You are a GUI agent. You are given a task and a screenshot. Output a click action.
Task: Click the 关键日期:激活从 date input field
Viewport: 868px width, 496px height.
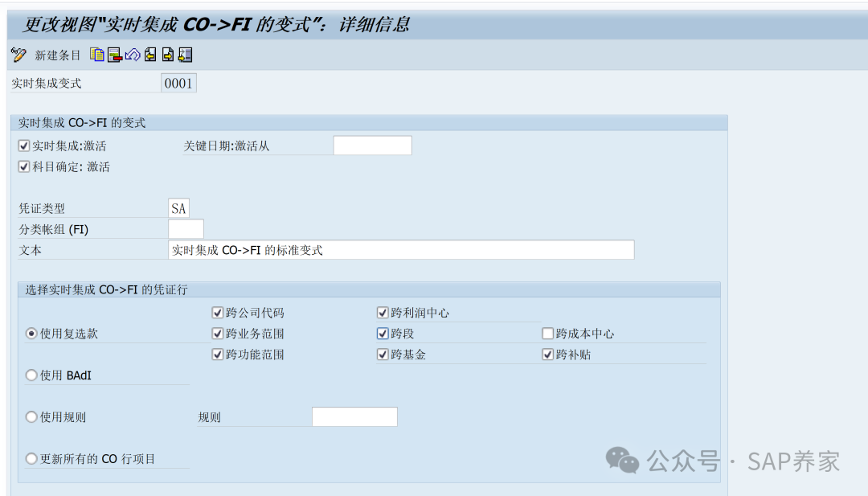[x=373, y=146]
